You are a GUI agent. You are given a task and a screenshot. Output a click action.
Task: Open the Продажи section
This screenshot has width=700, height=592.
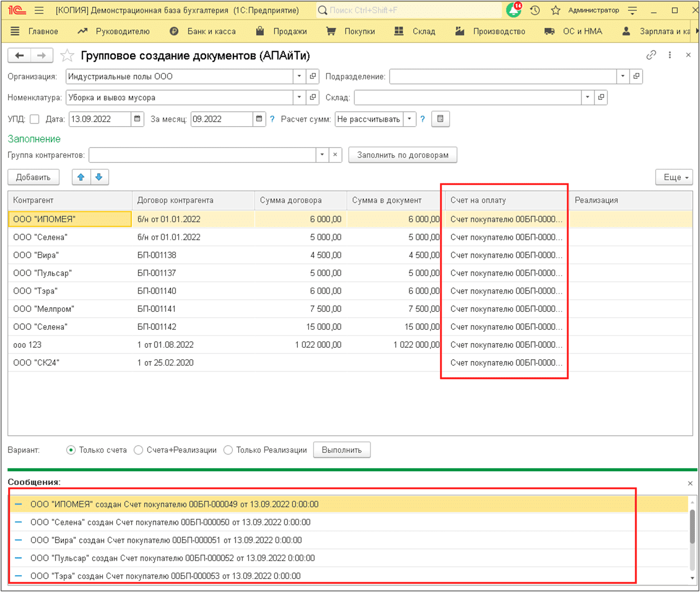click(x=281, y=31)
